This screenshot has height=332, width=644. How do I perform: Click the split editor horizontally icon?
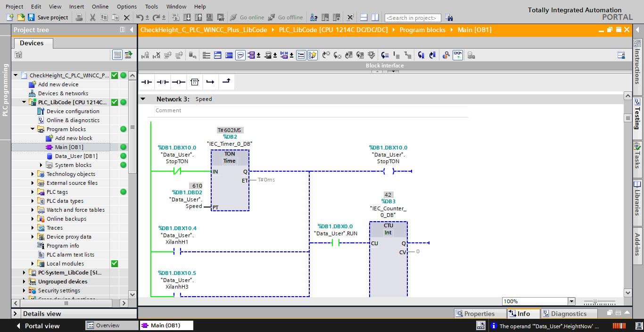pos(363,17)
